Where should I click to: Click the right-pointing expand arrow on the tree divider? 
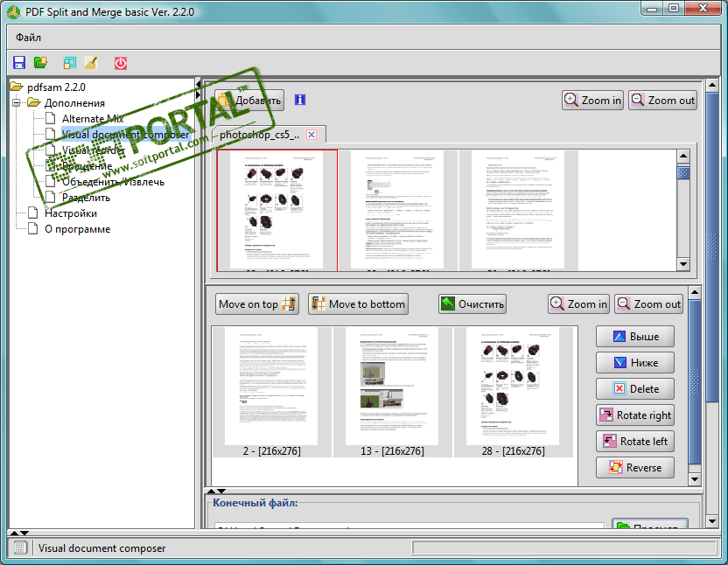pyautogui.click(x=199, y=94)
